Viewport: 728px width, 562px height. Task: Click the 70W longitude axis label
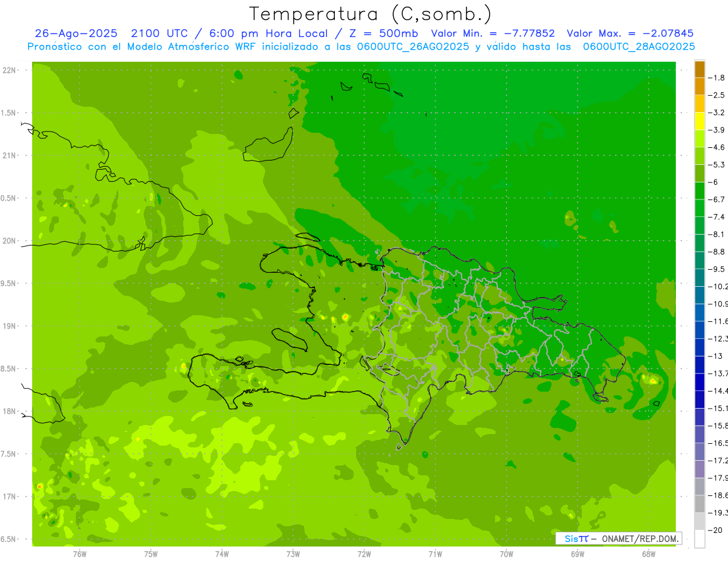pyautogui.click(x=507, y=554)
